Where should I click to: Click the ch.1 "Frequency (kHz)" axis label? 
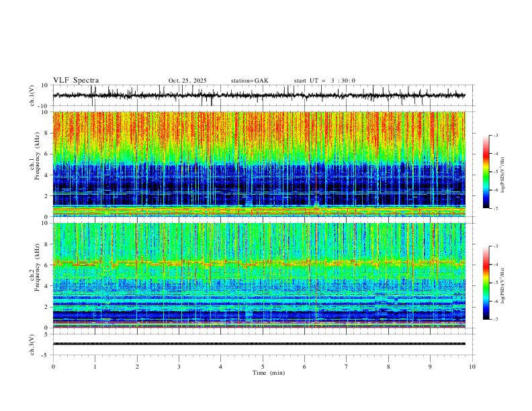click(38, 156)
